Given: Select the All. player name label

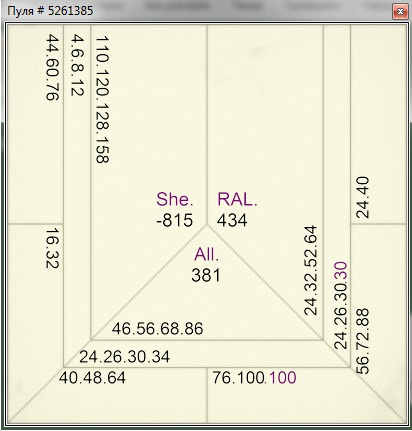Looking at the screenshot, I should [x=207, y=255].
